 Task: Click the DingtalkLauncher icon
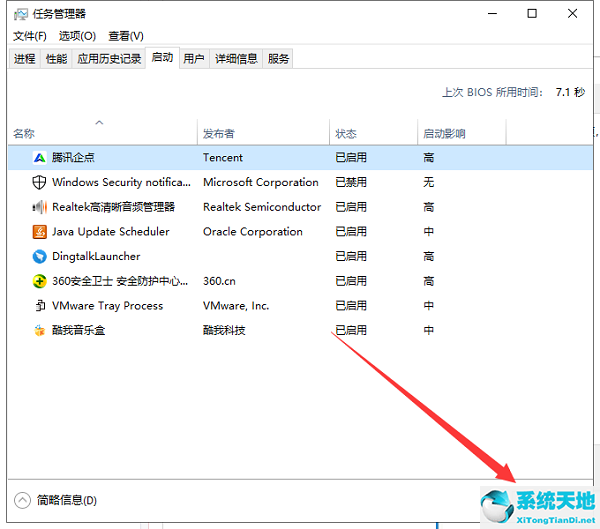39,256
